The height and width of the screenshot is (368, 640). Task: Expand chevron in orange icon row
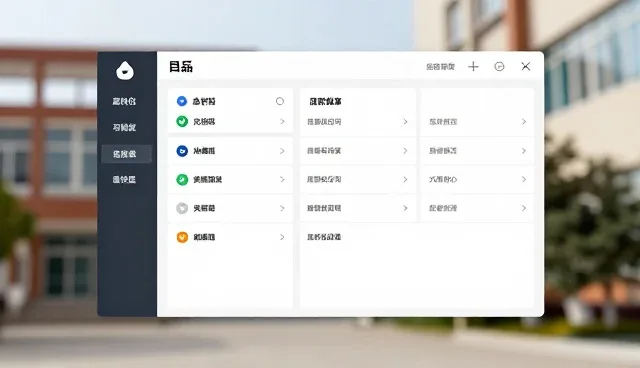tap(282, 237)
